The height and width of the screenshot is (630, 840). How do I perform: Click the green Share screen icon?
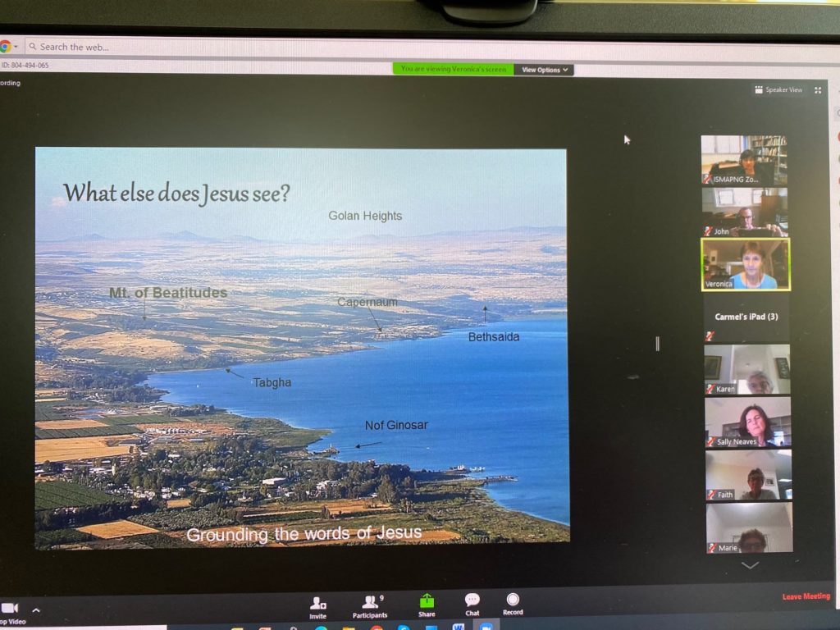[427, 601]
